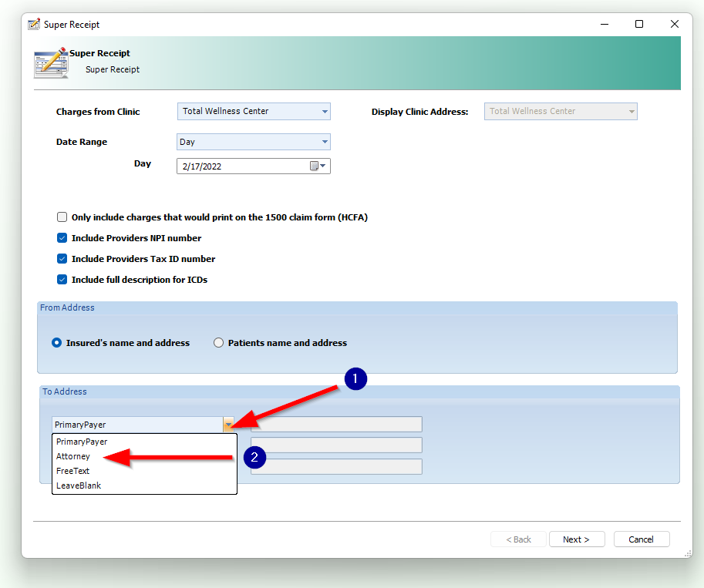Screen dimensions: 704x588
Task: Uncheck Include Providers NPI number
Action: (x=62, y=238)
